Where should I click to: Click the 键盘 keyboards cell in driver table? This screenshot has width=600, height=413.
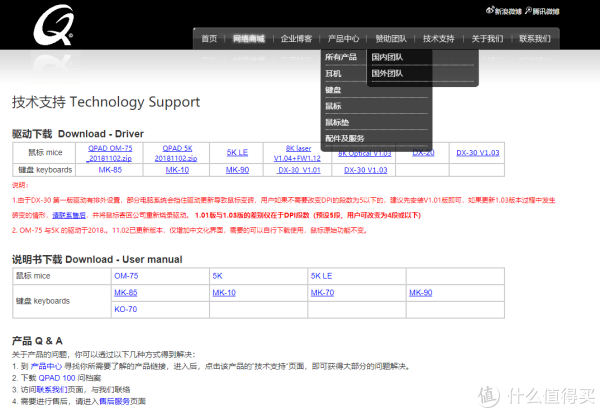click(x=45, y=170)
